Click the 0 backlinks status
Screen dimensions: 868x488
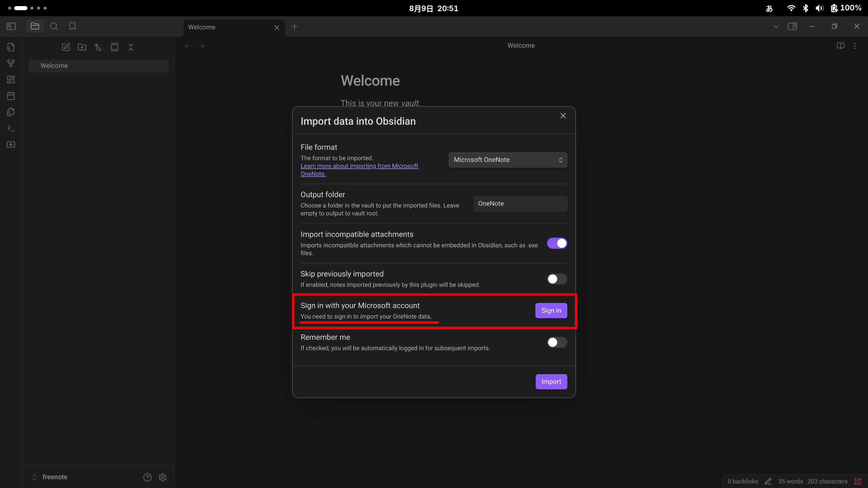(x=743, y=481)
